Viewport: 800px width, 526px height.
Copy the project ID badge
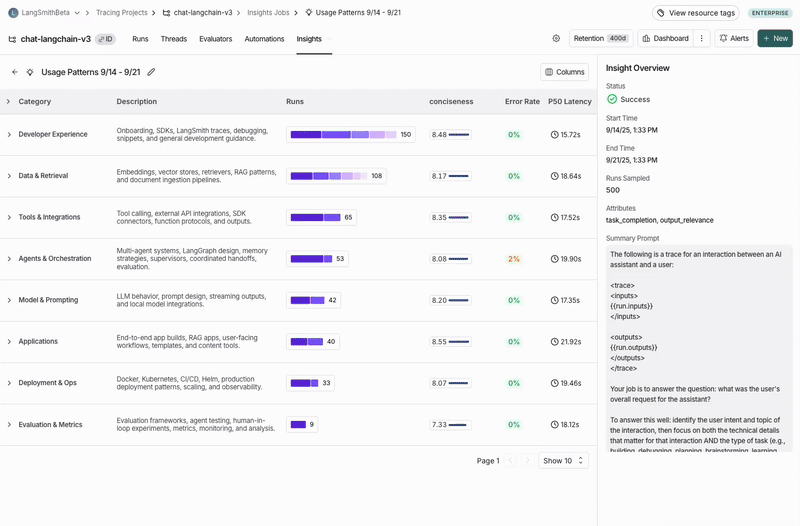[105, 39]
